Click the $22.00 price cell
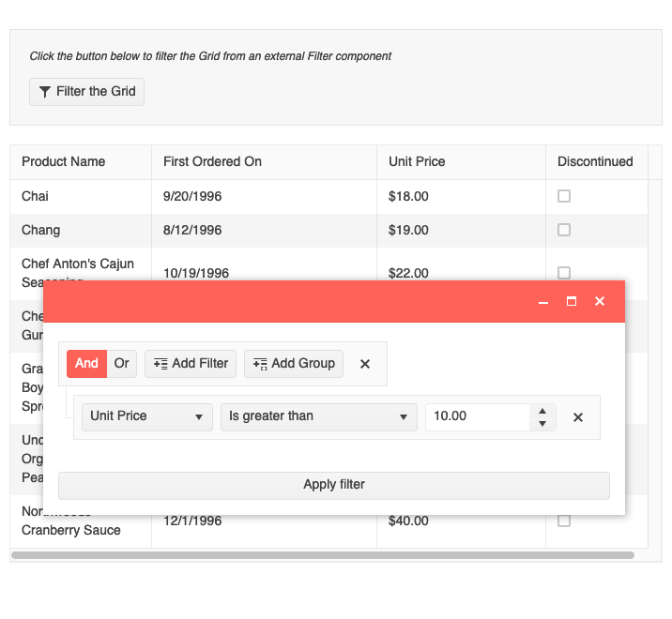672x619 pixels. pyautogui.click(x=461, y=264)
